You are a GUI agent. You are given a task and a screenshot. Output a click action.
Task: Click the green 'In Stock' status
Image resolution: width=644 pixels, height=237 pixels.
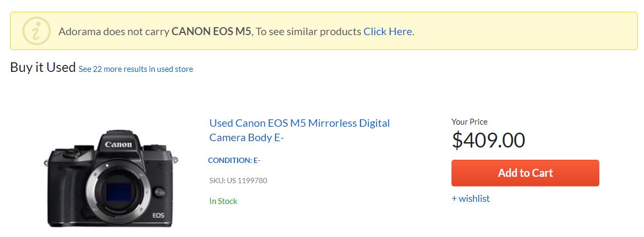[223, 201]
